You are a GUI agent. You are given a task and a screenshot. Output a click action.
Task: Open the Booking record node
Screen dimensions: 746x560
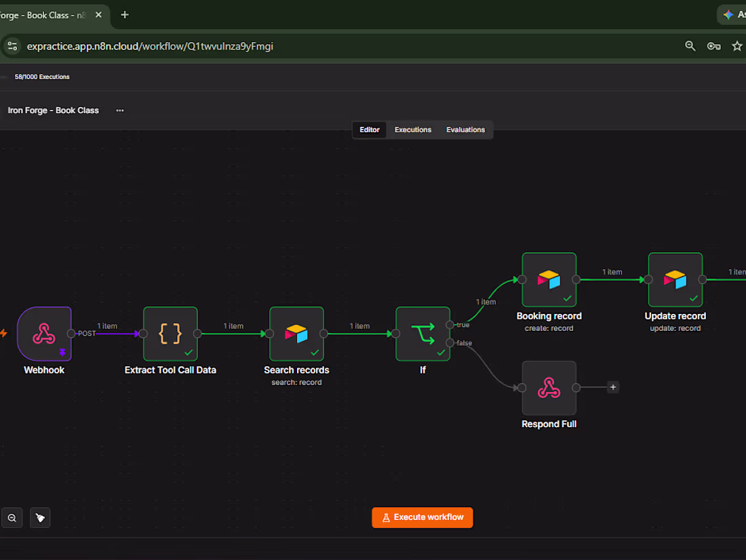pyautogui.click(x=549, y=280)
